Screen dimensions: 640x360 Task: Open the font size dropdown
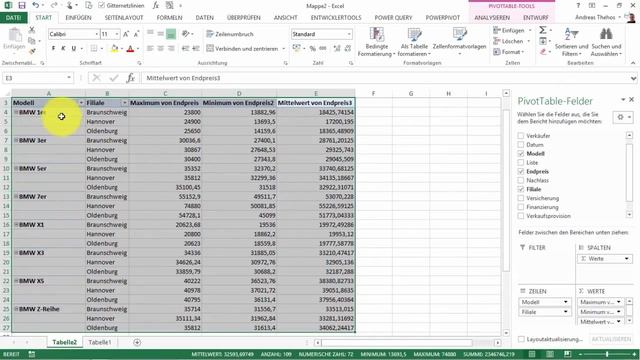[117, 34]
